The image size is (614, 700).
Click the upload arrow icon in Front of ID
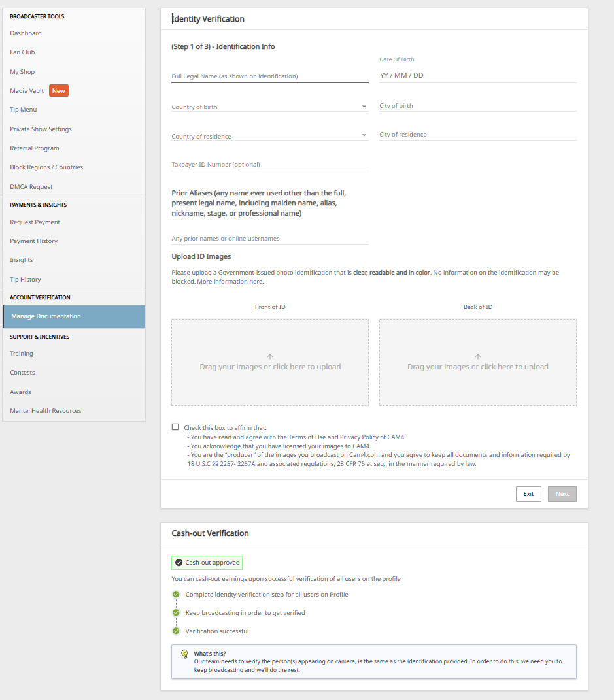click(270, 357)
